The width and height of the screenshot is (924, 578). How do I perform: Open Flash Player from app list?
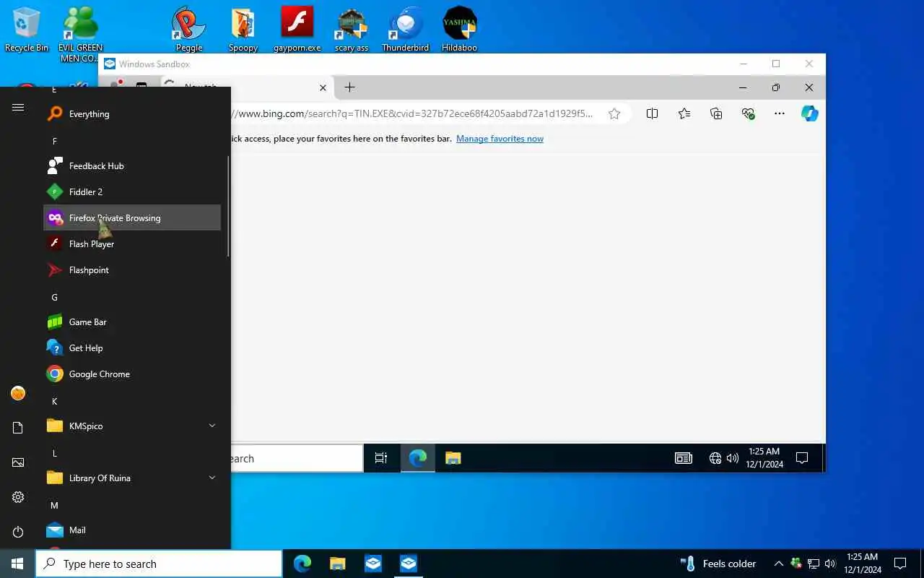click(x=132, y=244)
